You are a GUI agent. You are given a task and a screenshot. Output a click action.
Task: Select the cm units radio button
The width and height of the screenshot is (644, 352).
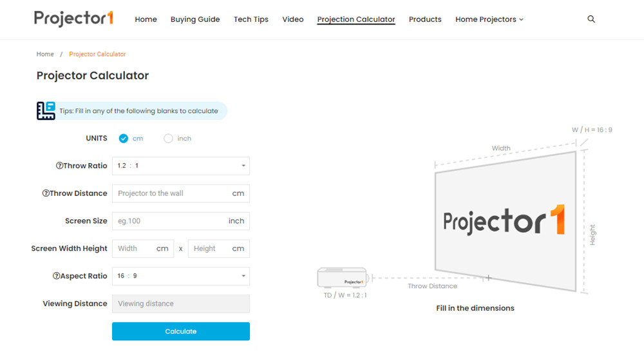click(x=124, y=139)
